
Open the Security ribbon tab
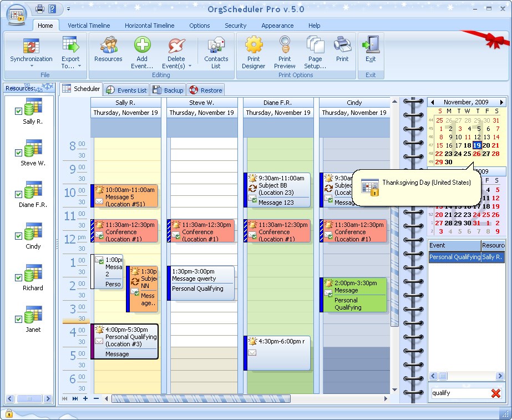click(235, 26)
